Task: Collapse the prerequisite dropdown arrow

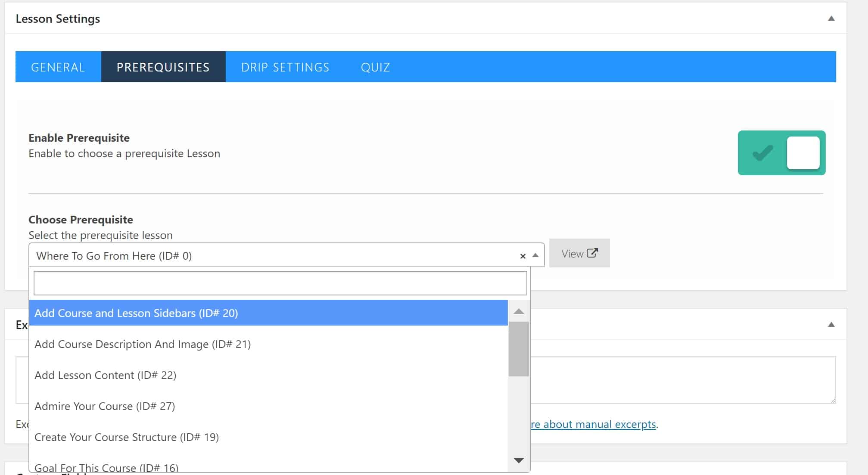Action: pyautogui.click(x=535, y=255)
